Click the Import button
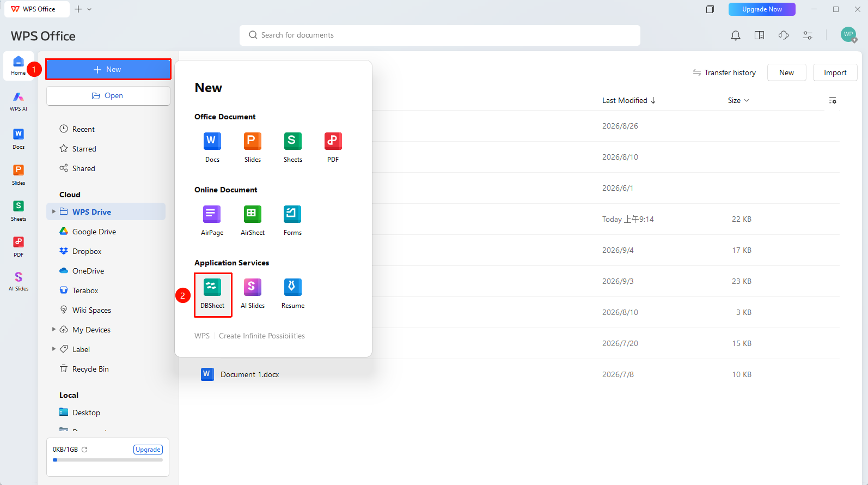Viewport: 868px width, 485px height. coord(835,72)
